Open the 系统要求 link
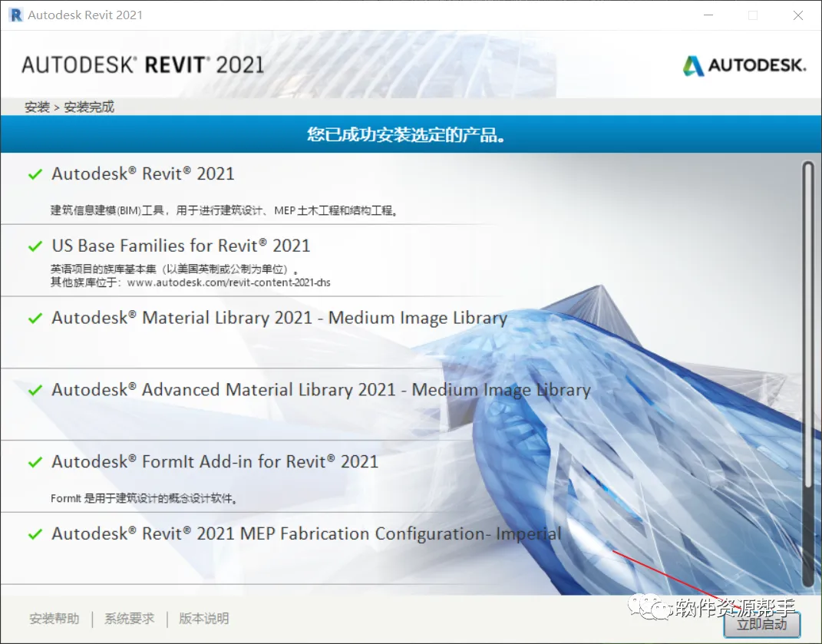 coord(130,619)
